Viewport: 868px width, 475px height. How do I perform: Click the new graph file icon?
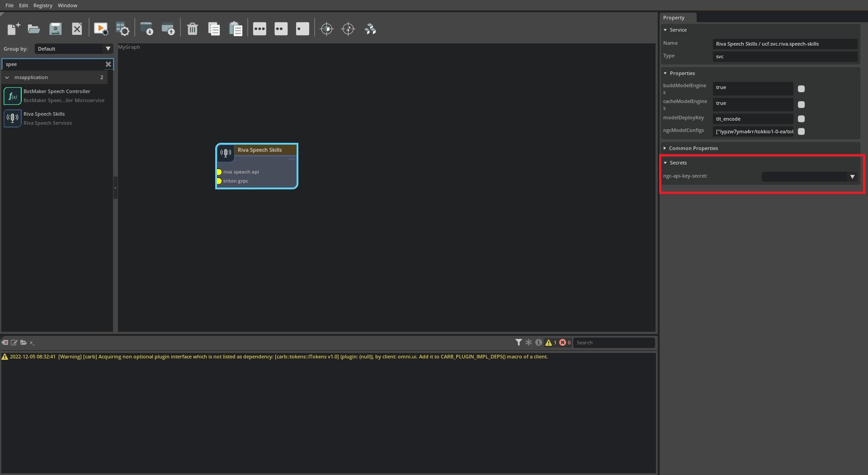[14, 29]
